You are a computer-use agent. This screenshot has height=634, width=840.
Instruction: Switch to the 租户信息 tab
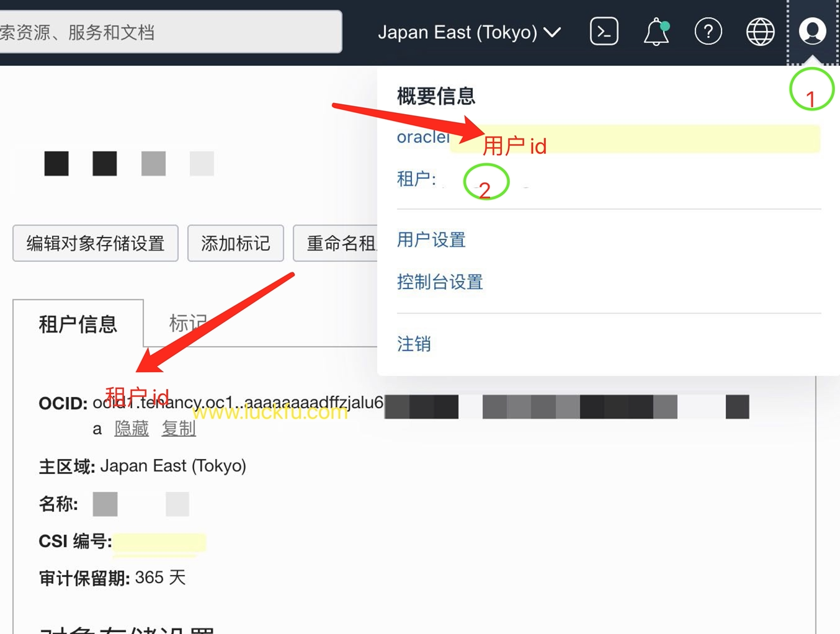coord(78,324)
